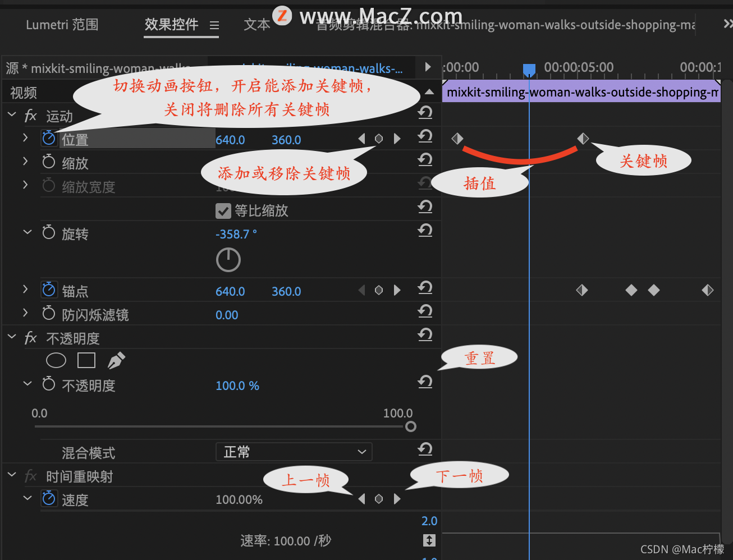Go to next keyframe for 速度
This screenshot has width=733, height=560.
(397, 499)
